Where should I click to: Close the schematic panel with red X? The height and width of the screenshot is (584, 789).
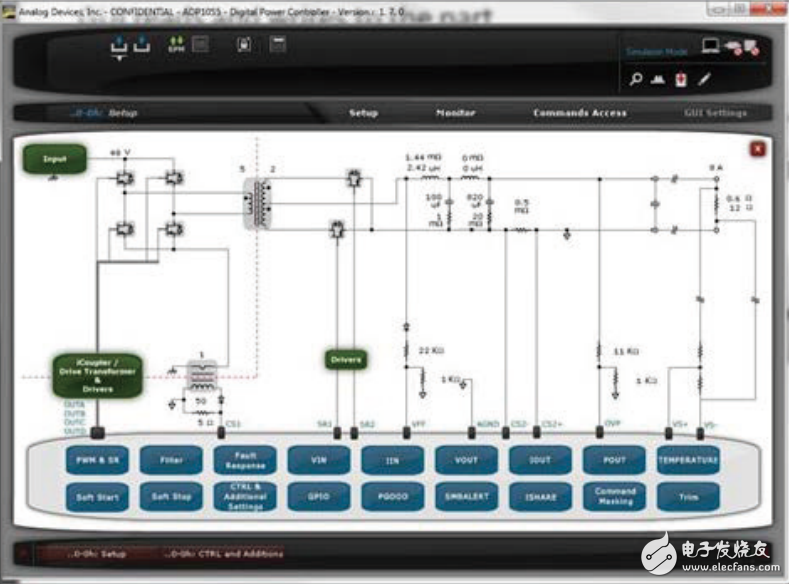coord(757,149)
